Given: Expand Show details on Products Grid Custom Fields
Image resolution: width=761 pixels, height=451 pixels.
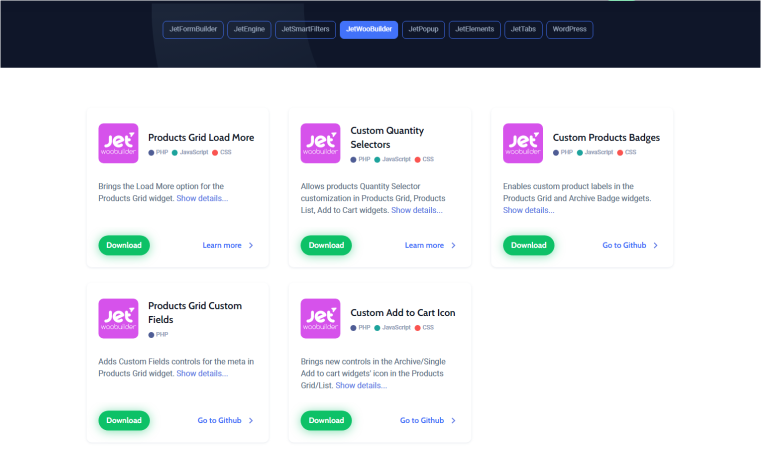Looking at the screenshot, I should tap(202, 373).
